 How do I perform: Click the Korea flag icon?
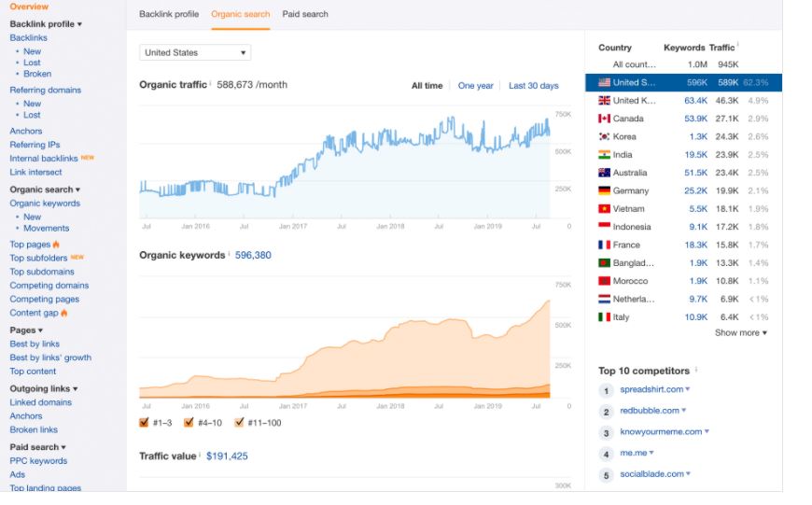tap(604, 136)
